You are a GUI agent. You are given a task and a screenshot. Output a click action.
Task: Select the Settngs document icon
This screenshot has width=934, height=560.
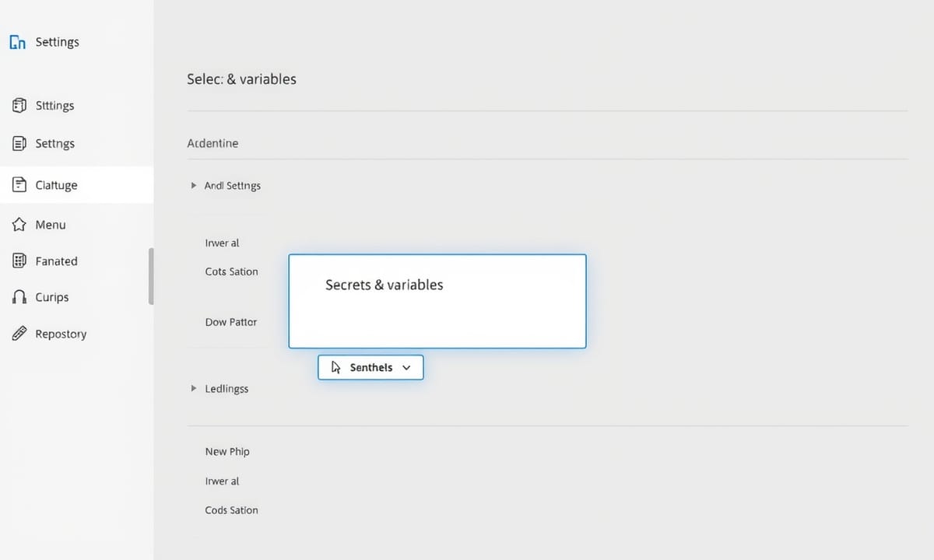19,144
